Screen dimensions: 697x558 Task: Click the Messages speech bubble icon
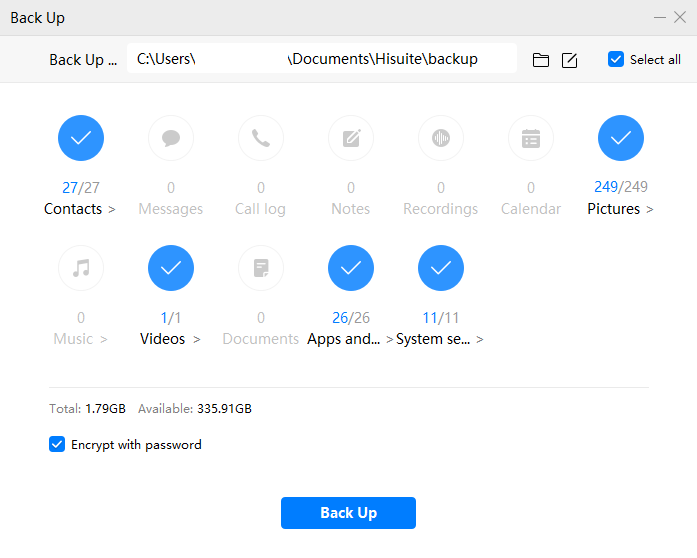click(x=171, y=138)
